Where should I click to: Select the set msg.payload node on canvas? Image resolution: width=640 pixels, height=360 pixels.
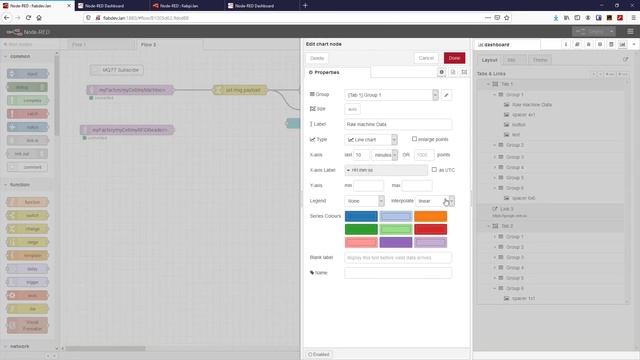[x=240, y=90]
